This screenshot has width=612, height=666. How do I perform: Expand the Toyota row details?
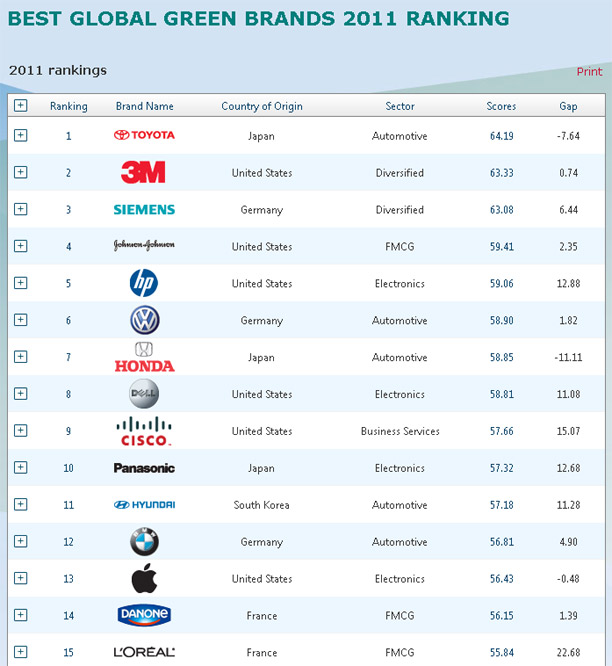(x=21, y=136)
